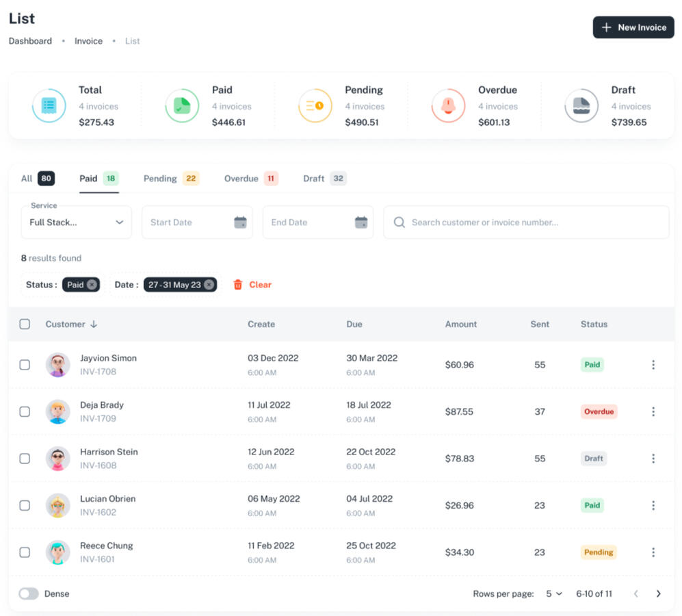682x616 pixels.
Task: Click the search customer or invoice field
Action: [527, 222]
